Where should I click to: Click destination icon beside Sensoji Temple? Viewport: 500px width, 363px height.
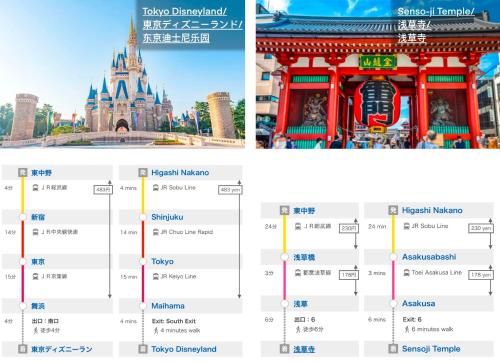tap(393, 349)
